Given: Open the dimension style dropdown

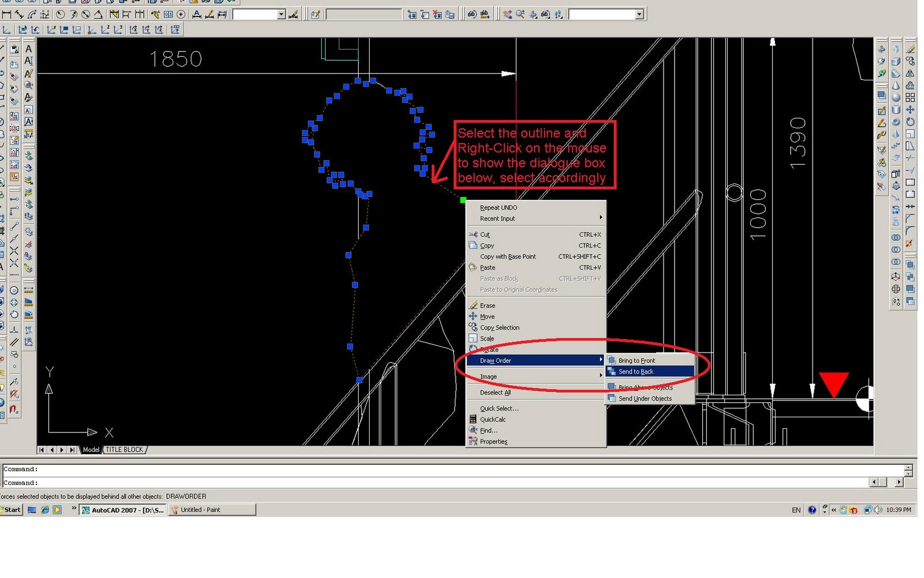Looking at the screenshot, I should coord(281,13).
